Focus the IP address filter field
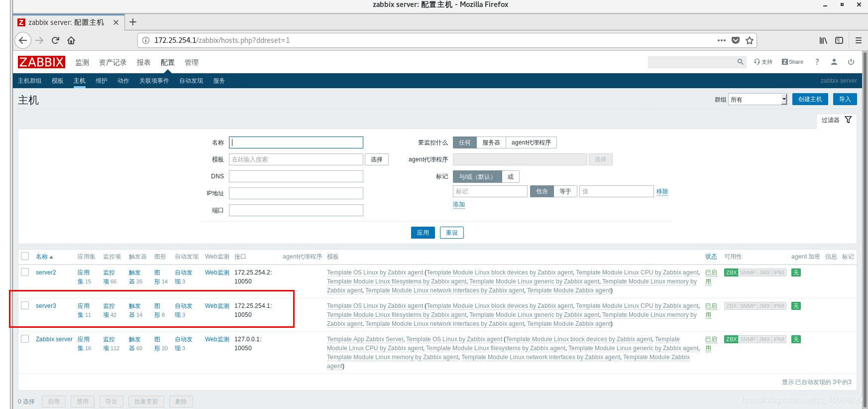868x409 pixels. coord(296,193)
